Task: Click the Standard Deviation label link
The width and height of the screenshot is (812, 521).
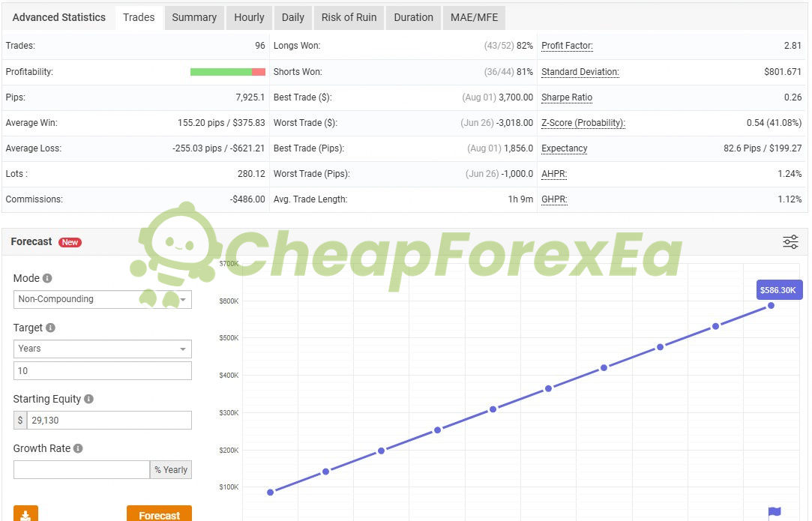Action: (x=580, y=72)
